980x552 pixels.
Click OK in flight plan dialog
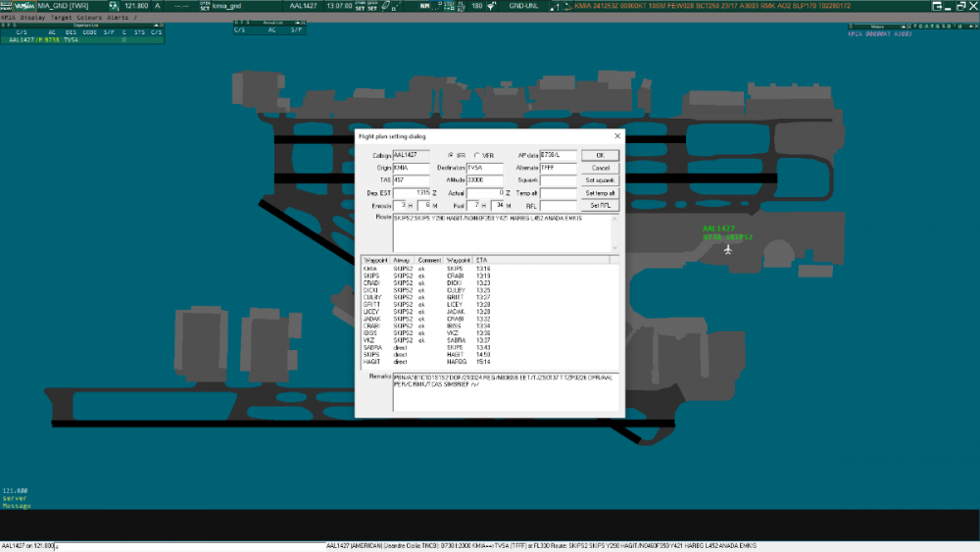[600, 155]
